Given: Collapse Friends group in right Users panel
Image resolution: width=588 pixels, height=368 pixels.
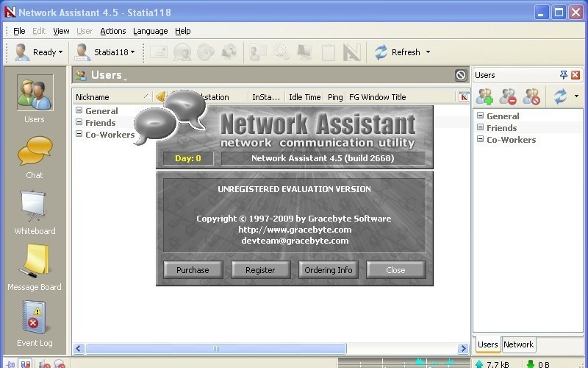Looking at the screenshot, I should pyautogui.click(x=480, y=127).
